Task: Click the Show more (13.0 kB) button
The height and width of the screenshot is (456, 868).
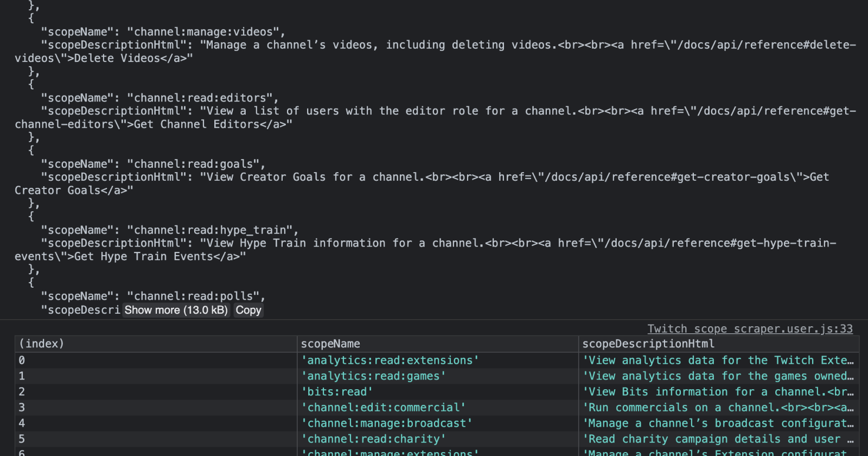Action: 176,310
